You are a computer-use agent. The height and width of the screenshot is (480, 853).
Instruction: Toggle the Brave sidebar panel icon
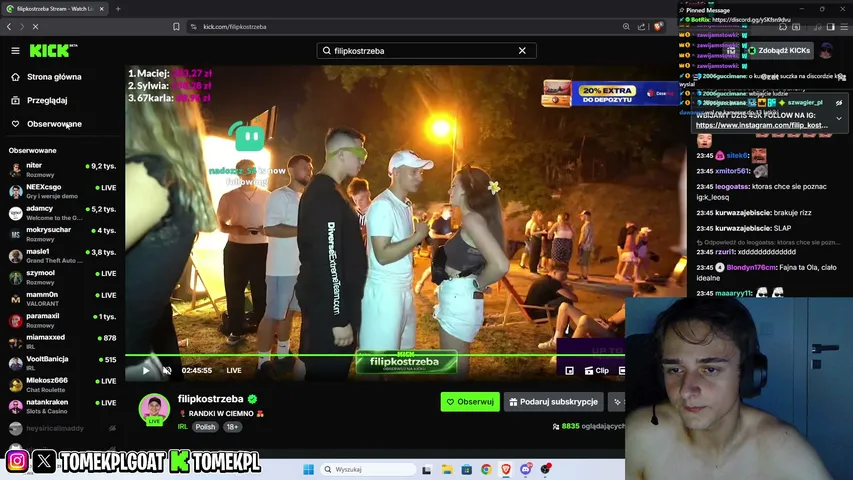(831, 26)
